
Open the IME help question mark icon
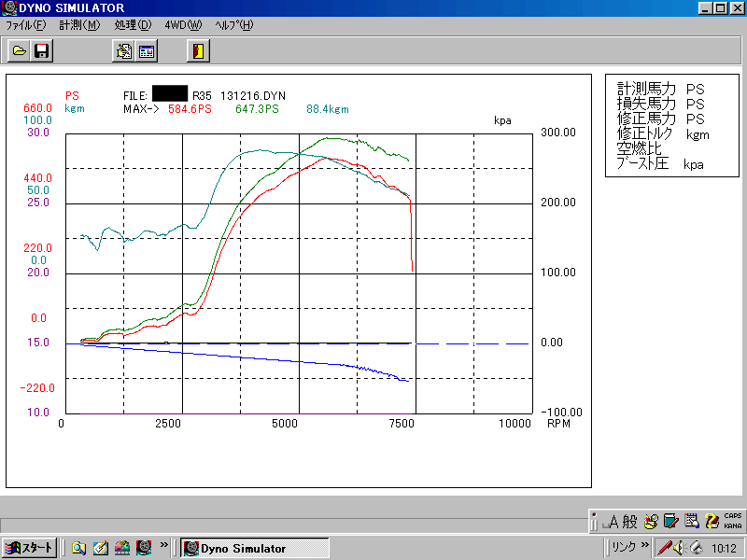click(x=712, y=522)
